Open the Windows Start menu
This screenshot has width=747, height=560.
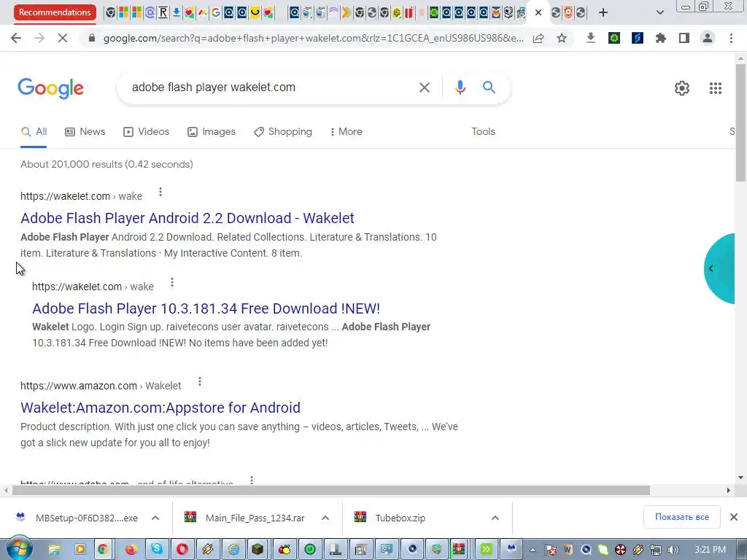point(19,549)
